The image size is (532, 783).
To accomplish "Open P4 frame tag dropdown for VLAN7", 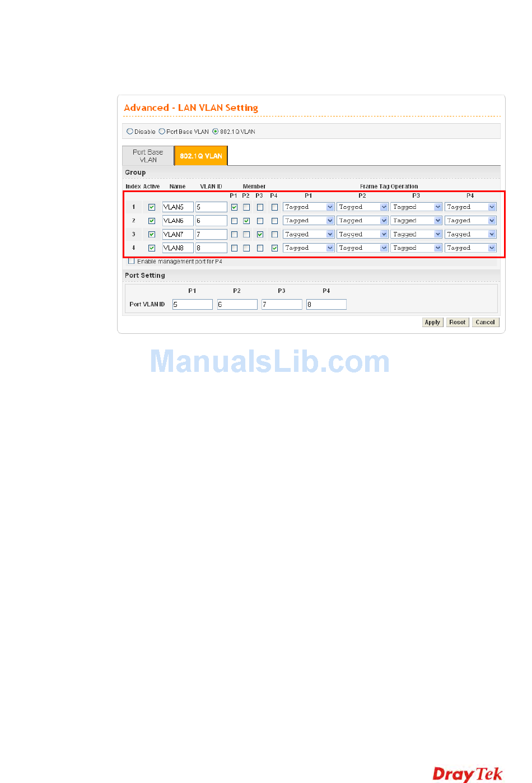I will (x=470, y=234).
